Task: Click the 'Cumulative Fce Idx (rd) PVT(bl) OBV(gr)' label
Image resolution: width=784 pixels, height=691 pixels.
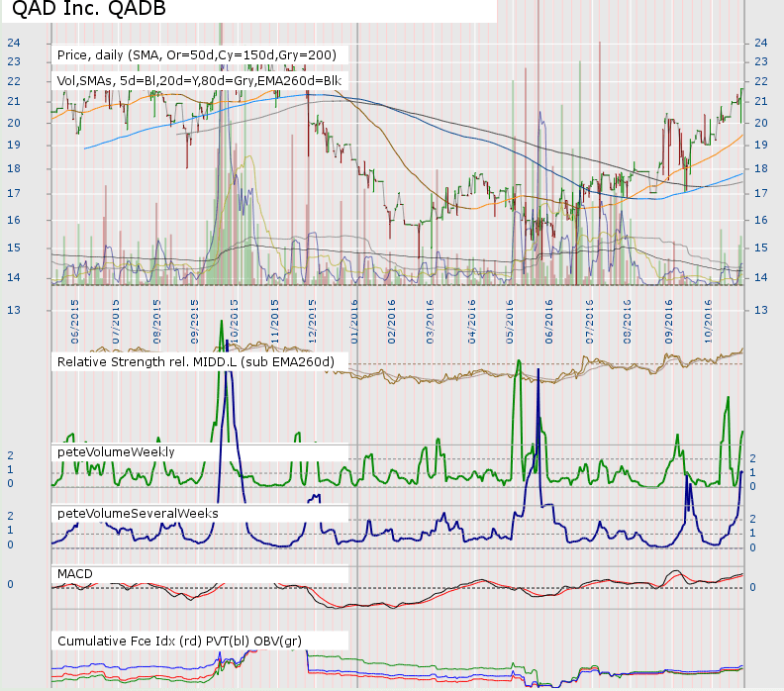Action: click(179, 641)
